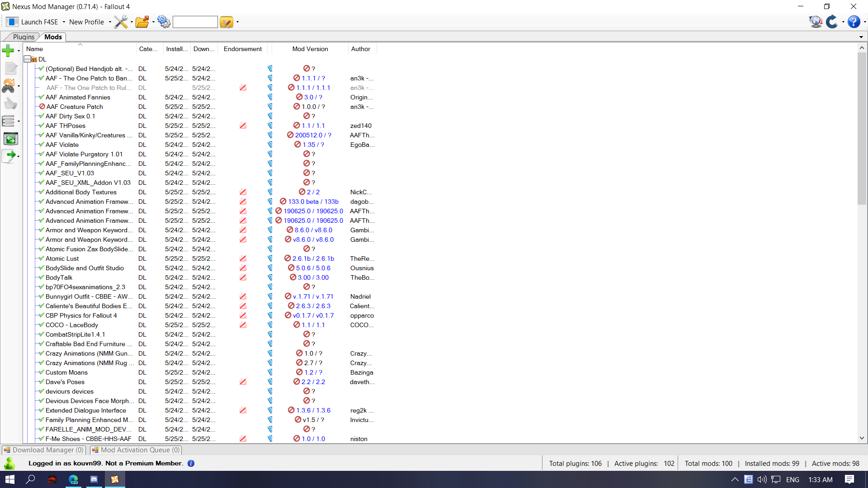Viewport: 868px width, 488px height.
Task: Open the Add Mod dropdown arrow
Action: pyautogui.click(x=19, y=51)
